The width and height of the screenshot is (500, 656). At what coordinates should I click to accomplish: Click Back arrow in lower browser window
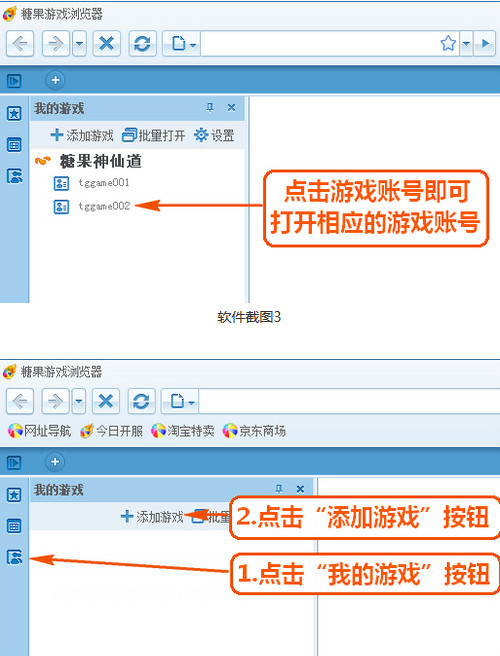tap(20, 401)
